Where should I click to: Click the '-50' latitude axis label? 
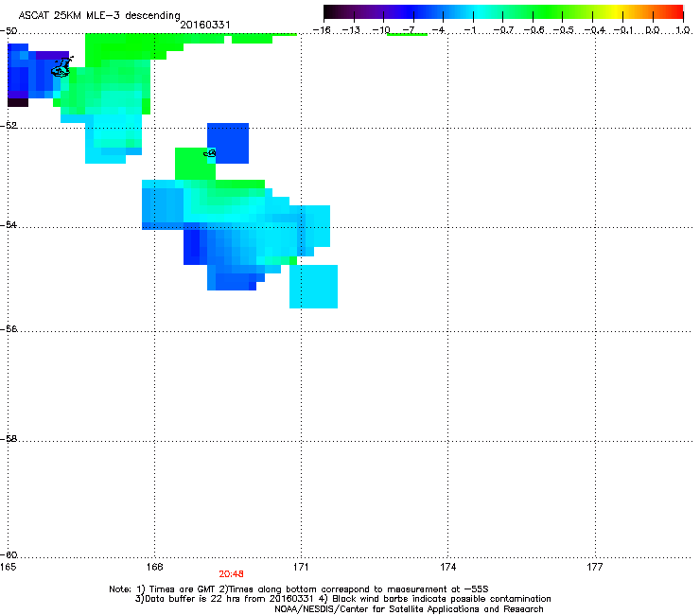[x=9, y=31]
